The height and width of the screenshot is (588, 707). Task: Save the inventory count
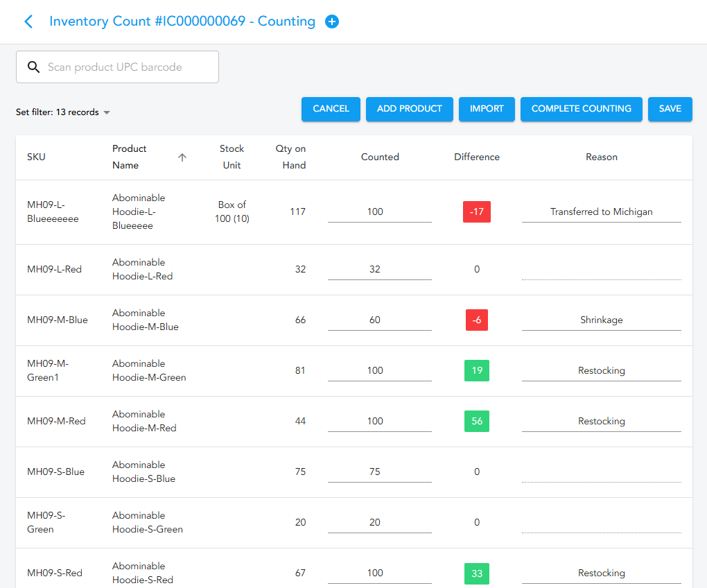(670, 109)
